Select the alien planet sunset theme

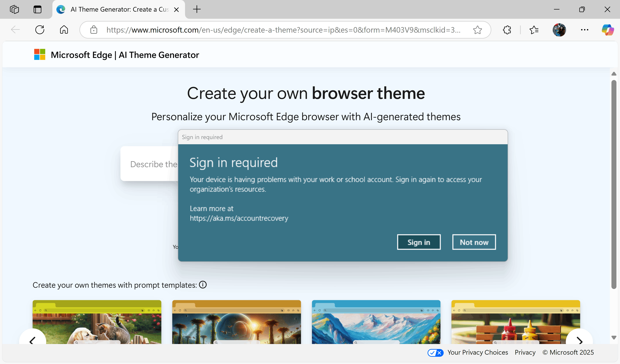[236, 322]
